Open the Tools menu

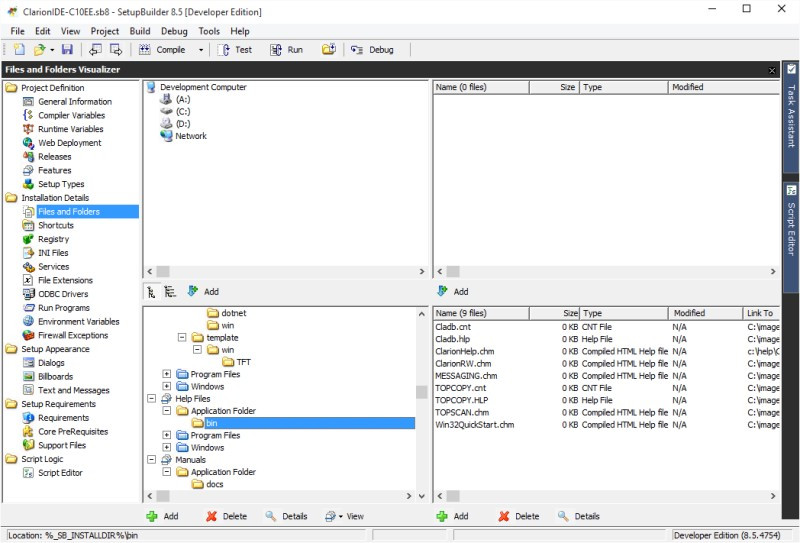pos(209,31)
